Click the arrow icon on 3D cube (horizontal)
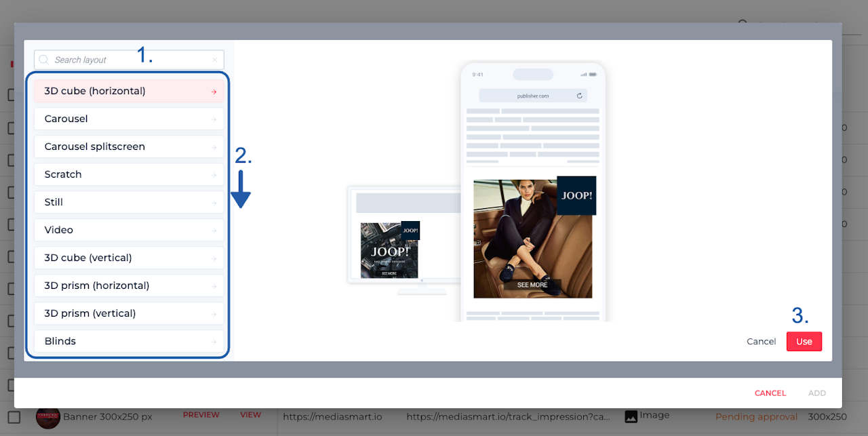 (x=214, y=92)
